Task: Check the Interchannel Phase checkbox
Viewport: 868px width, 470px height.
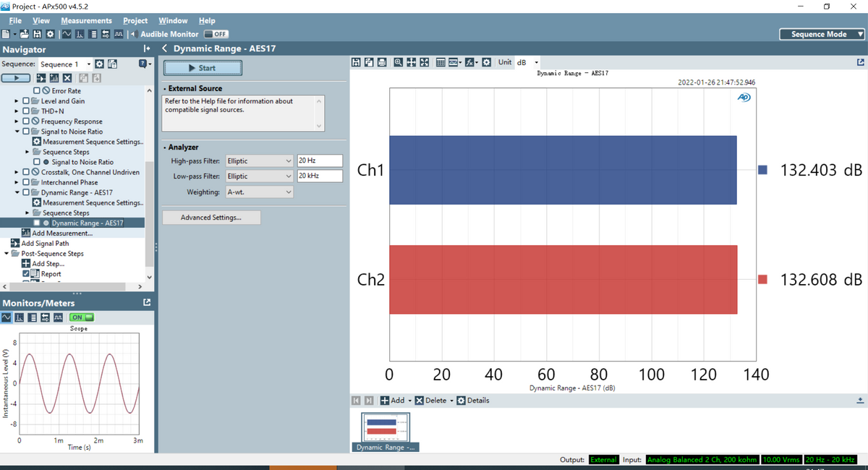Action: pyautogui.click(x=26, y=182)
